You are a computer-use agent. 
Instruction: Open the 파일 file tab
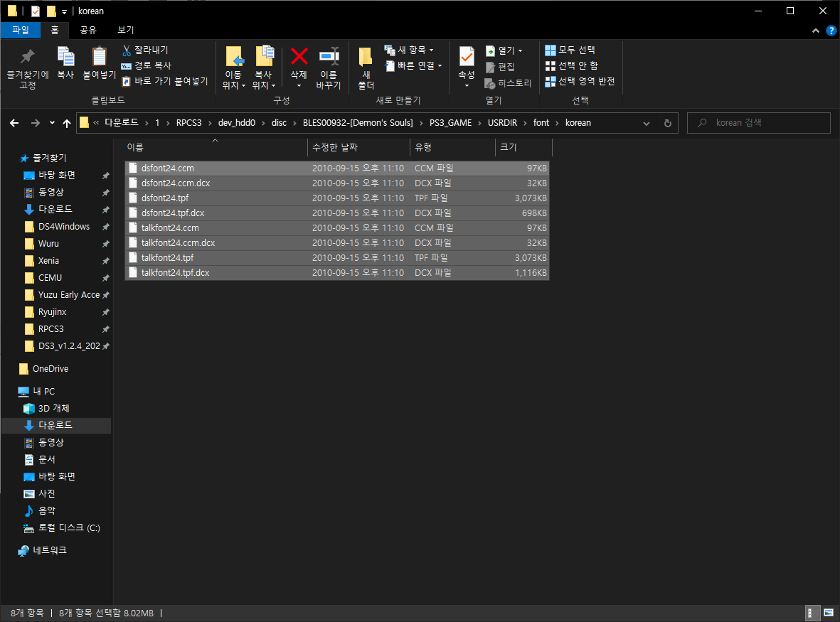[21, 30]
